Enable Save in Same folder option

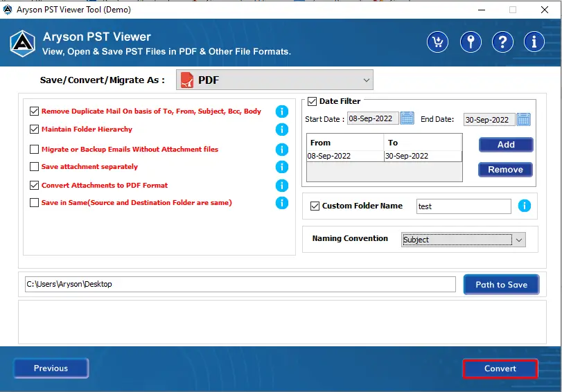[x=34, y=202]
